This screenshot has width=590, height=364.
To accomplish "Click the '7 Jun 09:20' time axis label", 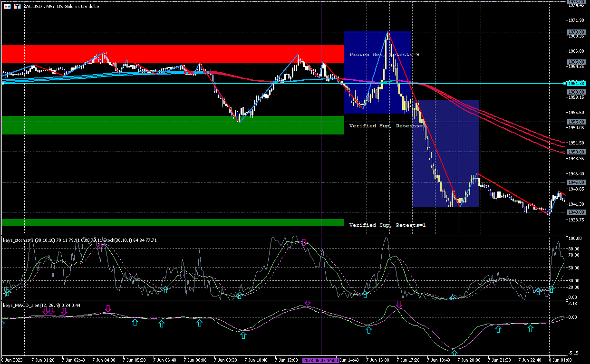I will pos(226,361).
